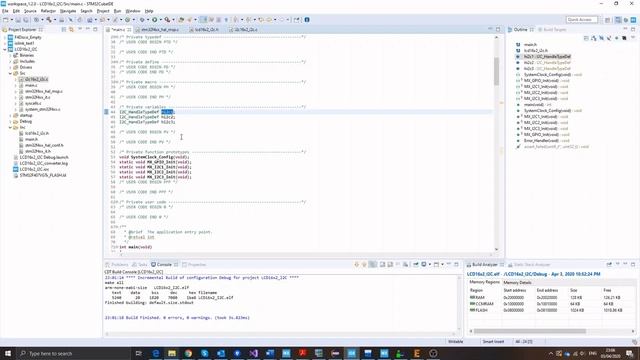This screenshot has height=360, width=640.
Task: Click the taskbar search box
Action: point(74,353)
